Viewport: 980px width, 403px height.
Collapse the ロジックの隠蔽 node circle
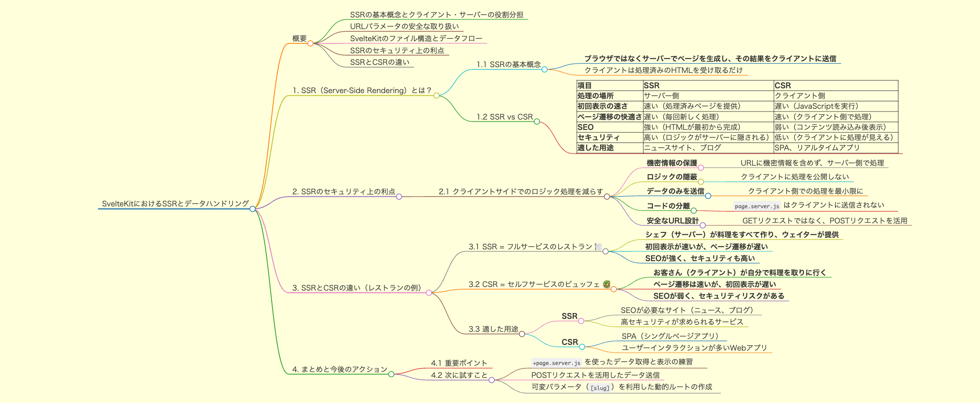[701, 182]
